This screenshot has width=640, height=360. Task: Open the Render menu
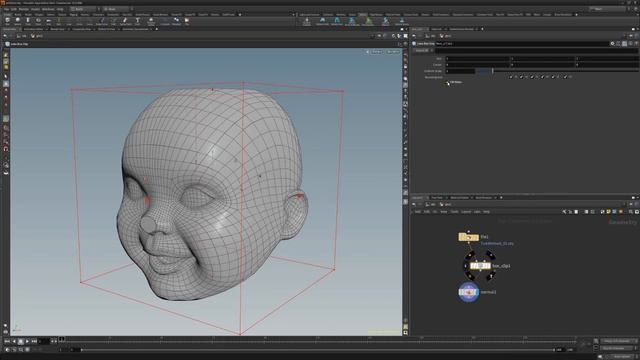(24, 9)
